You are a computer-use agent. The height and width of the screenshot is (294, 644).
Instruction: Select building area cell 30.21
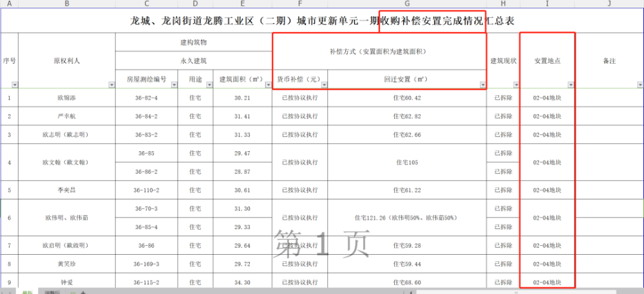pos(242,98)
